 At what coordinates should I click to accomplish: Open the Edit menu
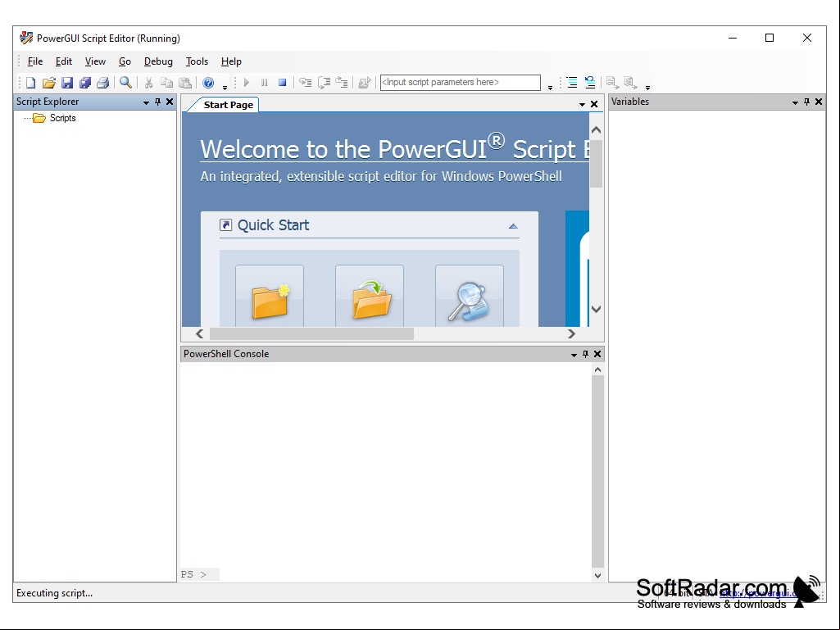click(x=64, y=61)
